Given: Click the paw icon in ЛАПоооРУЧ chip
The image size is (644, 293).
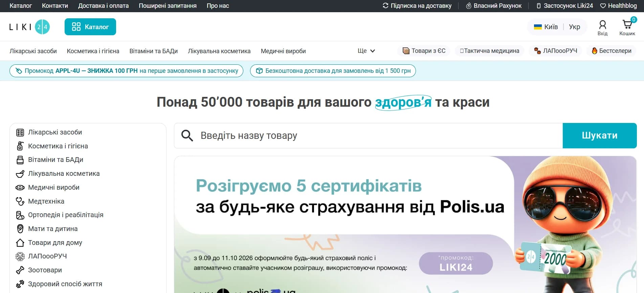Looking at the screenshot, I should pos(537,51).
